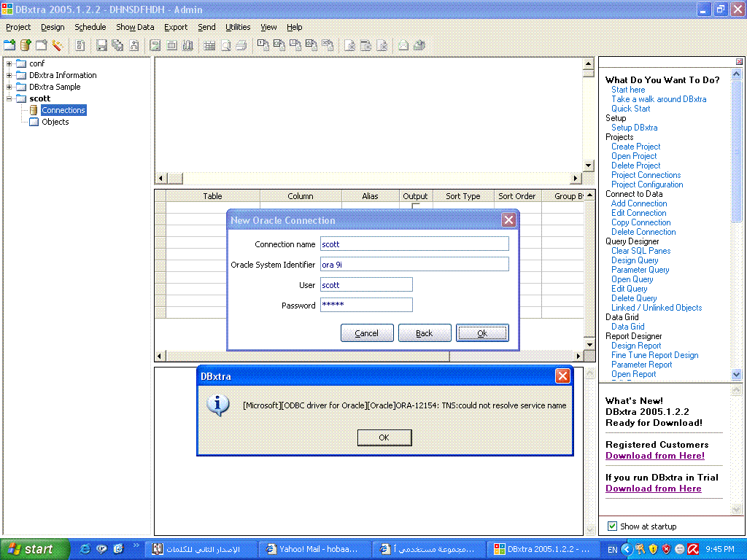Open the Utilities menu
Viewport: 747px width, 560px height.
(x=238, y=27)
